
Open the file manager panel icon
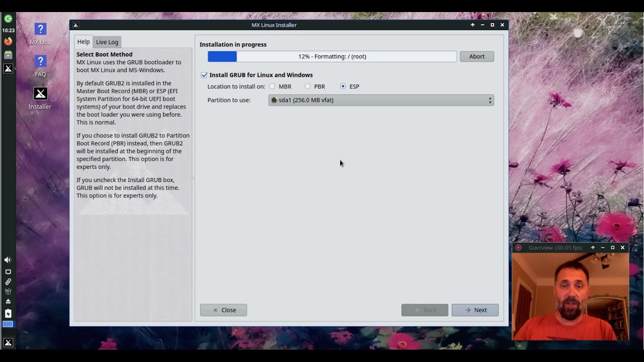point(8,55)
